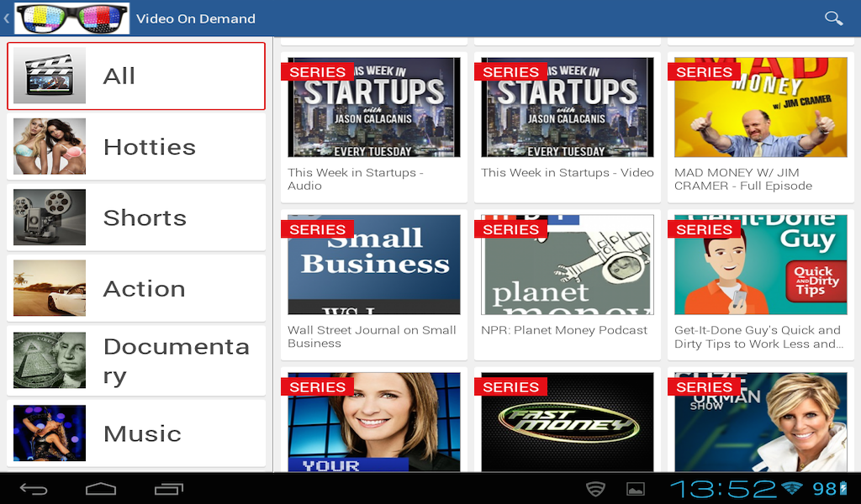
Task: Tap the shield notification icon in the status bar
Action: pos(596,489)
